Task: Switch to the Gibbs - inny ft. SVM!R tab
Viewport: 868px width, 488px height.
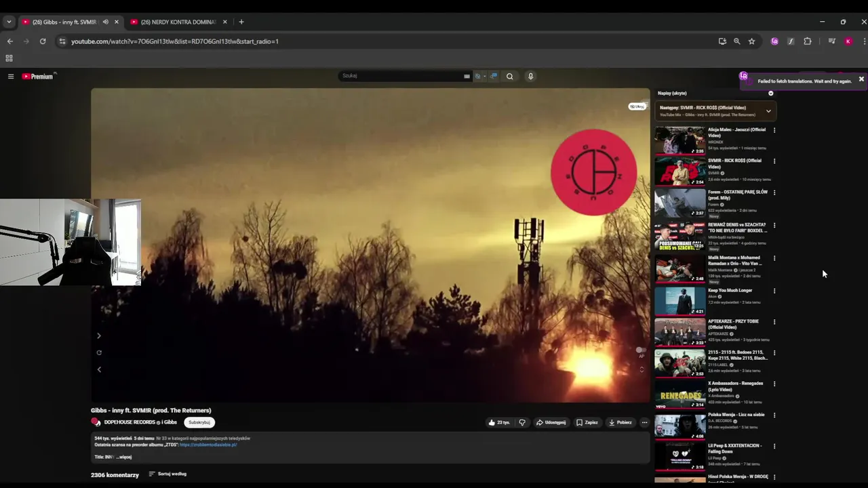Action: click(64, 22)
